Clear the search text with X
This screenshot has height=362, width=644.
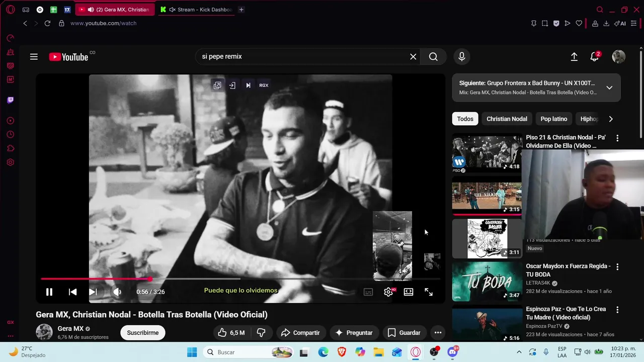click(413, 57)
